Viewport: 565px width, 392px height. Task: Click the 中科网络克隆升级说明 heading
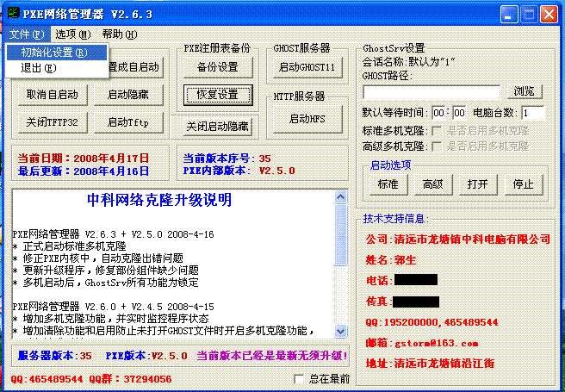tap(159, 200)
